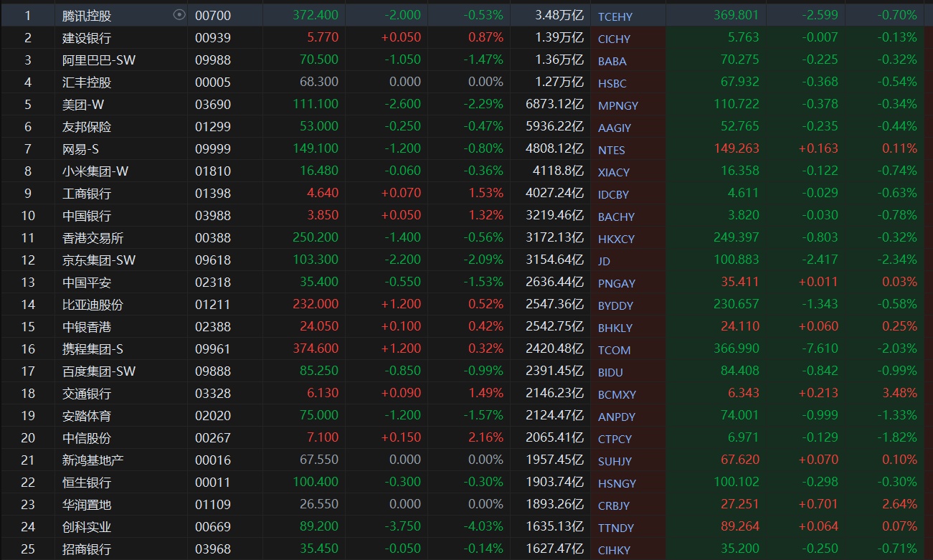Click stock code 01398
Screen dimensions: 933x560
(x=213, y=194)
